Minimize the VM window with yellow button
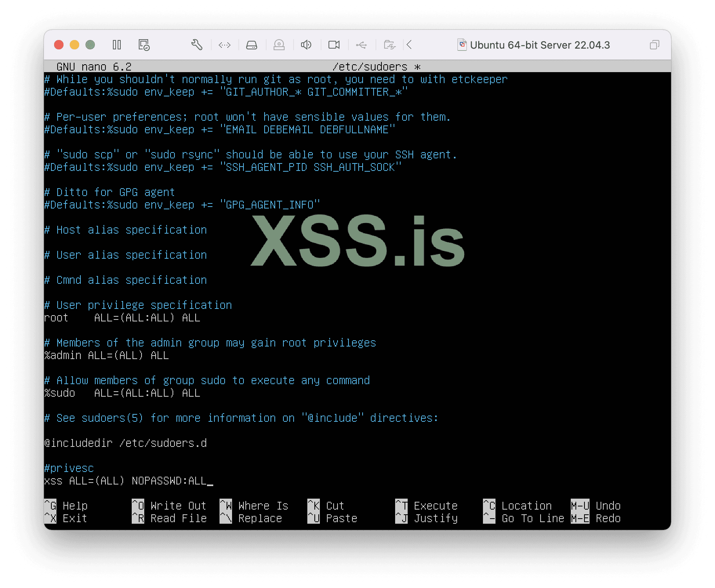The width and height of the screenshot is (715, 588). 74,45
